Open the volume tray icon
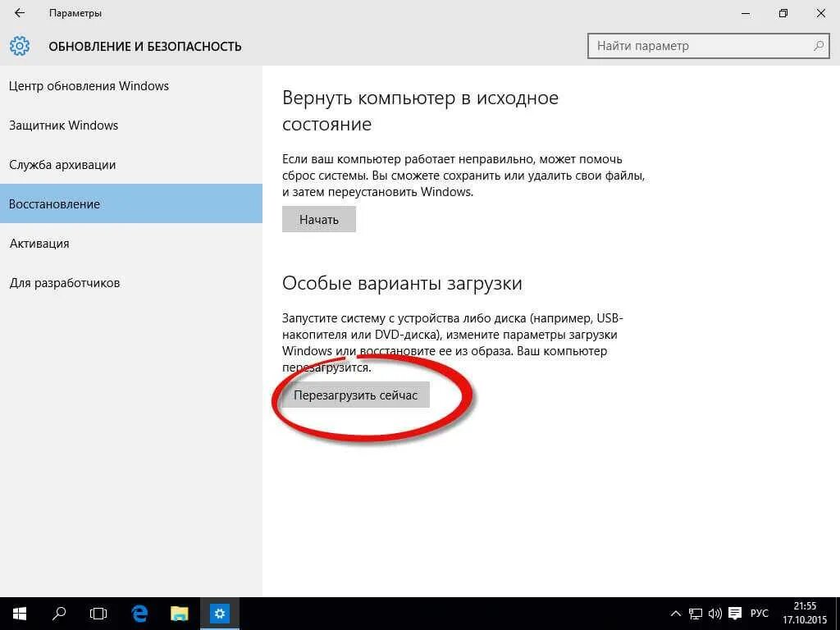The height and width of the screenshot is (630, 840). click(715, 614)
